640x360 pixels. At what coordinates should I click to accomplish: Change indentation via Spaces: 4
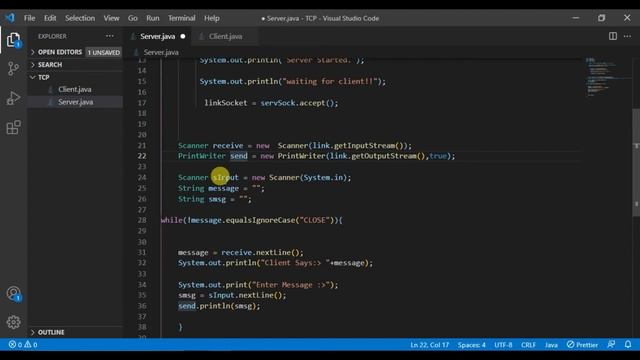click(x=471, y=345)
